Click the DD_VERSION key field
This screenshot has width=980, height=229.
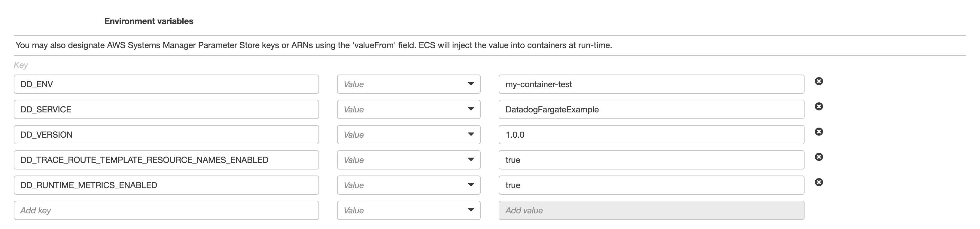[x=166, y=134]
